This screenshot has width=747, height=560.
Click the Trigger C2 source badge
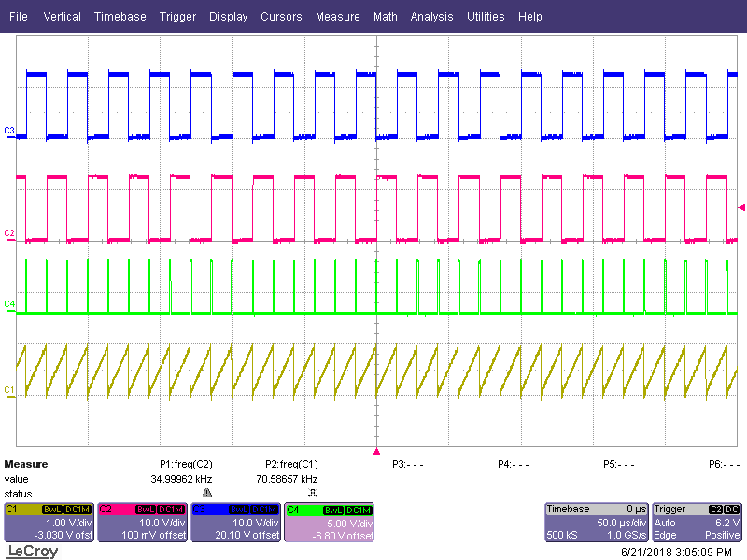[x=715, y=509]
